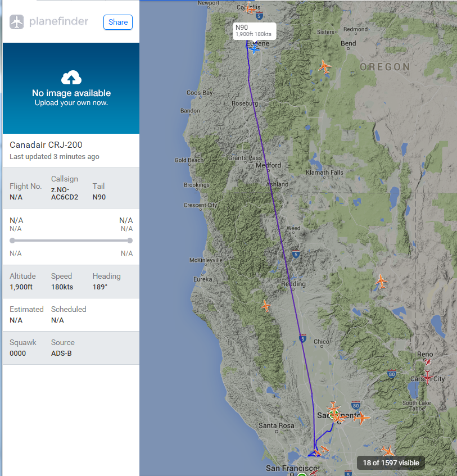Screen dimensions: 457x476
Task: Click the flight progress bar's right endpoint
Action: click(130, 241)
